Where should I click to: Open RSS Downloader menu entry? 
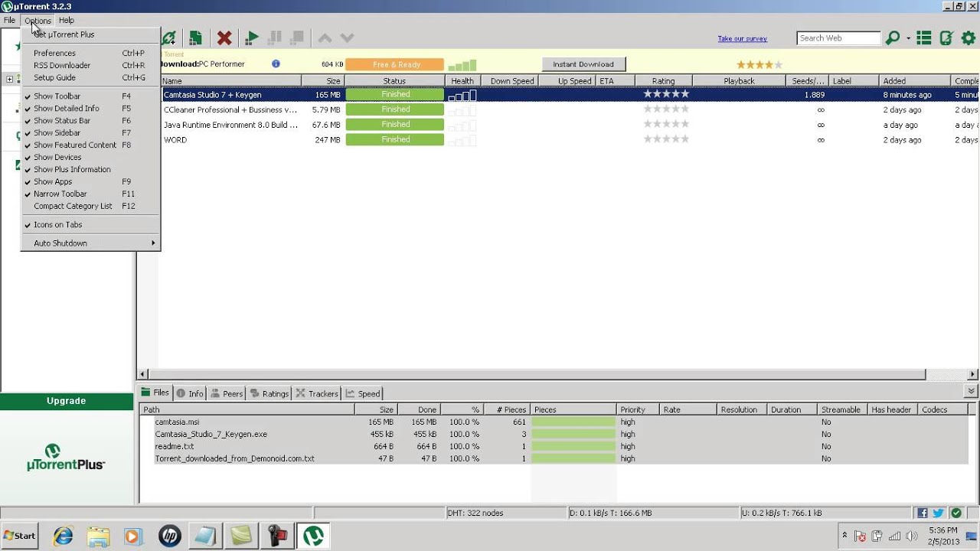[x=90, y=66]
